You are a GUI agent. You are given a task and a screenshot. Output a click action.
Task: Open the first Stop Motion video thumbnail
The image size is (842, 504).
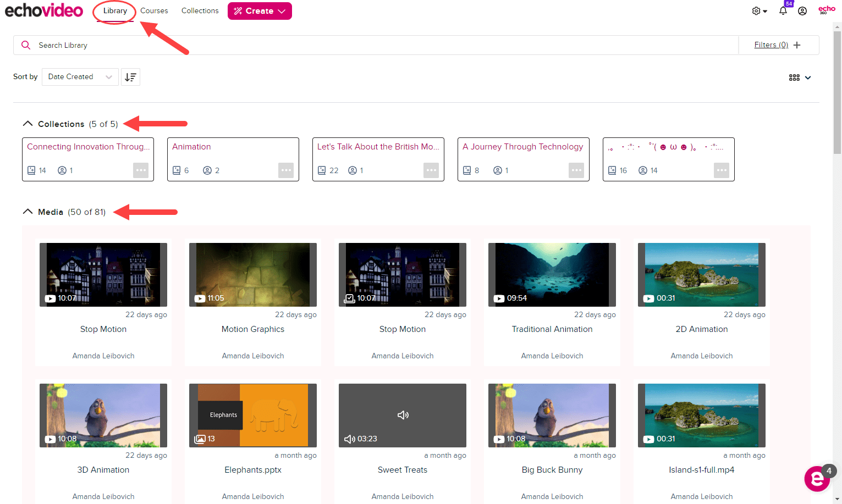(x=103, y=275)
